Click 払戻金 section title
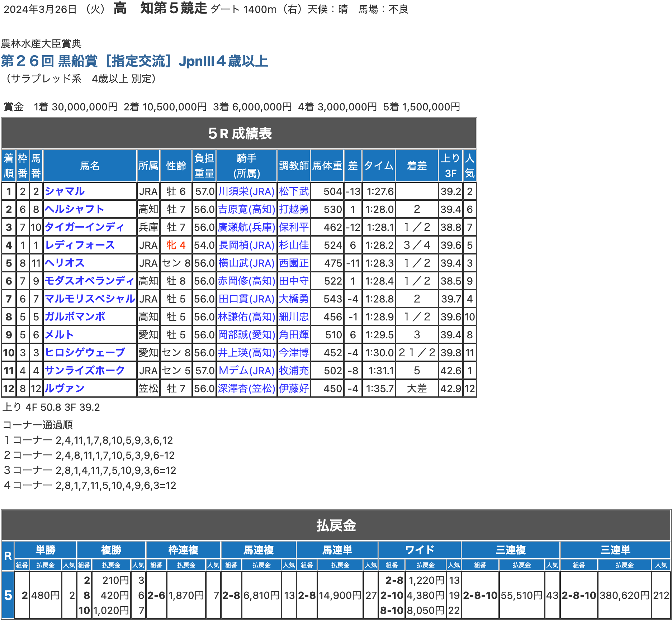Viewport: 672px width, 624px height. [336, 525]
